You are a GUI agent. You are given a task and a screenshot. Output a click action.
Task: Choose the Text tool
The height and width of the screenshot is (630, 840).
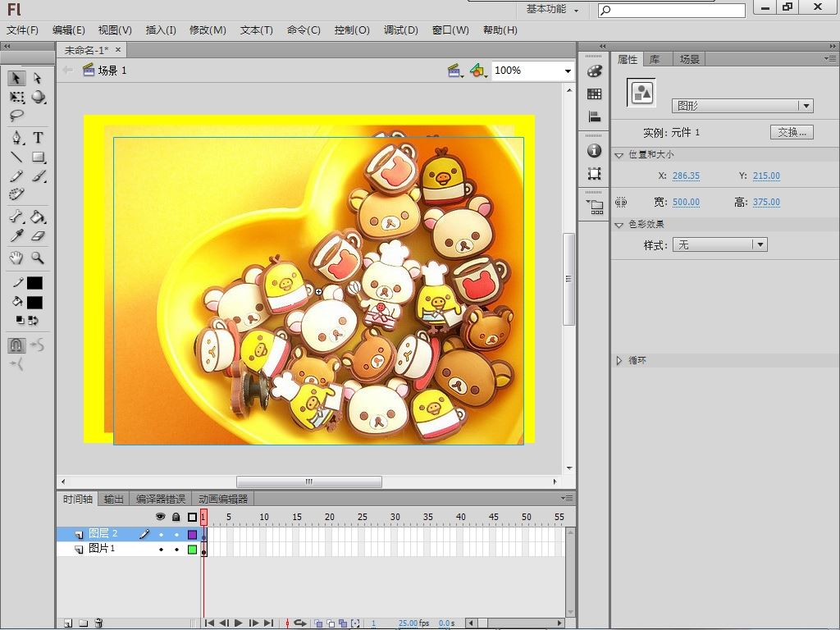pyautogui.click(x=38, y=137)
